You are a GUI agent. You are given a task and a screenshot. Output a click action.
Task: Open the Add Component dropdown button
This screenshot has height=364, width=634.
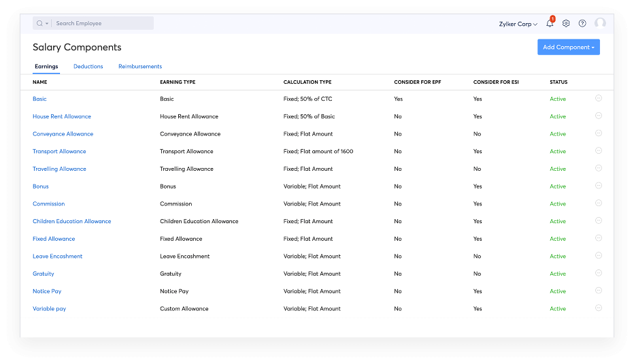(568, 47)
